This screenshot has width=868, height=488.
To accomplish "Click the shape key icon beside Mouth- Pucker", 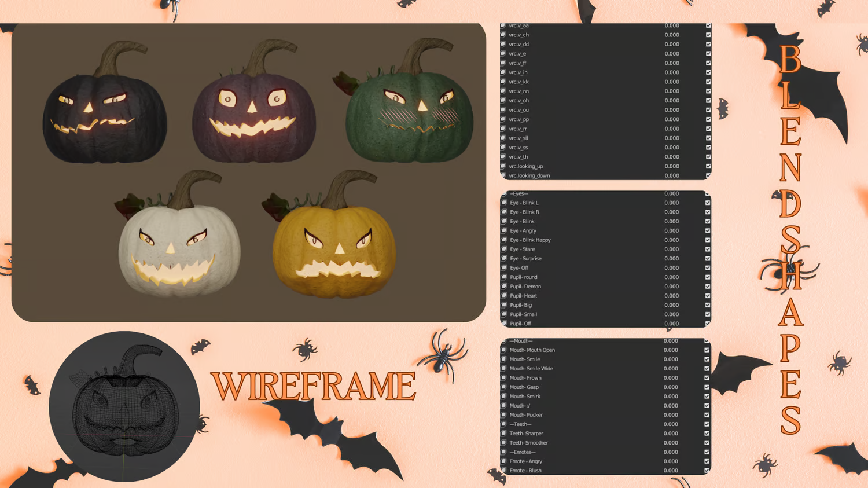I will [x=504, y=414].
